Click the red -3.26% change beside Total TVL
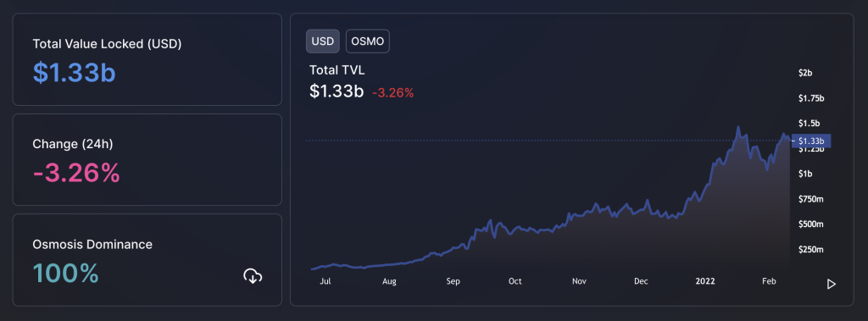Screen dimensions: 868x321 coord(393,93)
